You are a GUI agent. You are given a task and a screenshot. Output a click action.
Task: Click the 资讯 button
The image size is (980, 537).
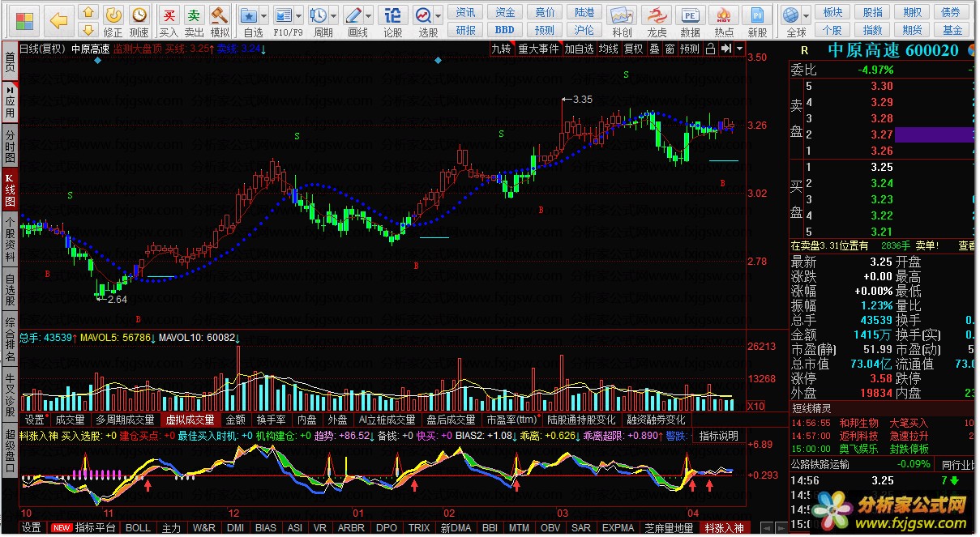click(466, 12)
